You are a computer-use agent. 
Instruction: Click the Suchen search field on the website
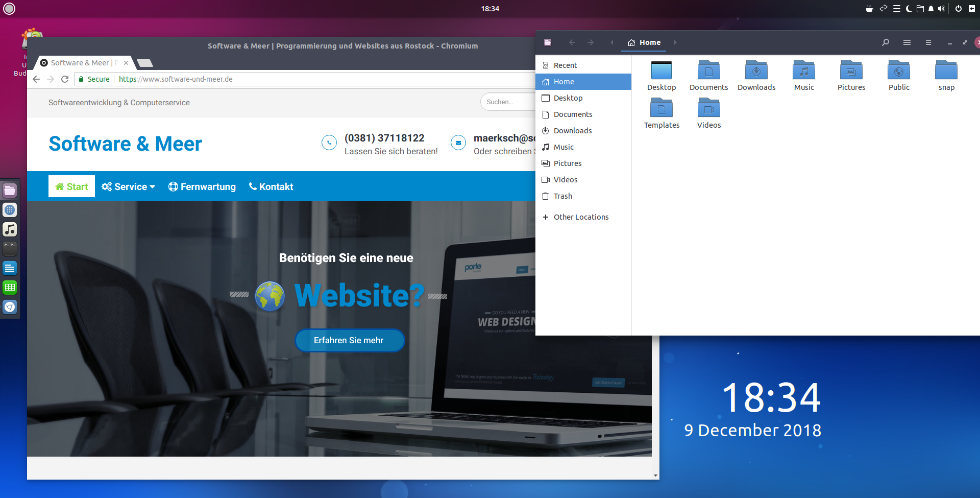pos(508,102)
